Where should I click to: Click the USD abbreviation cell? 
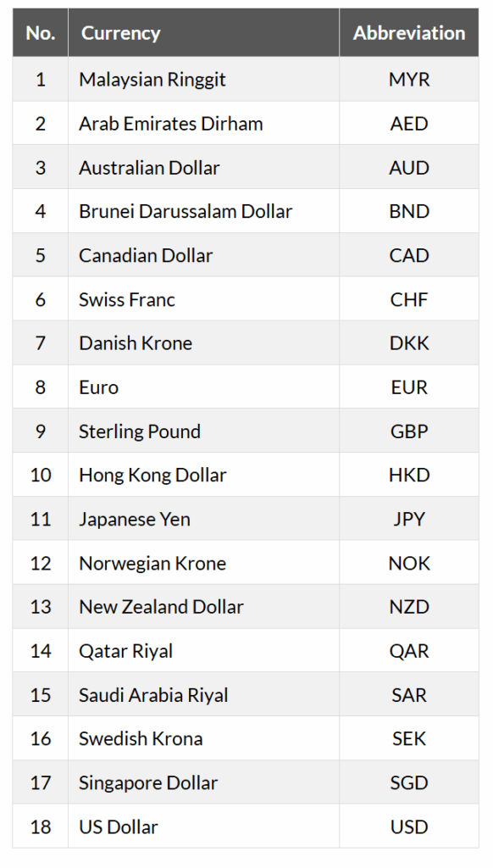(409, 826)
